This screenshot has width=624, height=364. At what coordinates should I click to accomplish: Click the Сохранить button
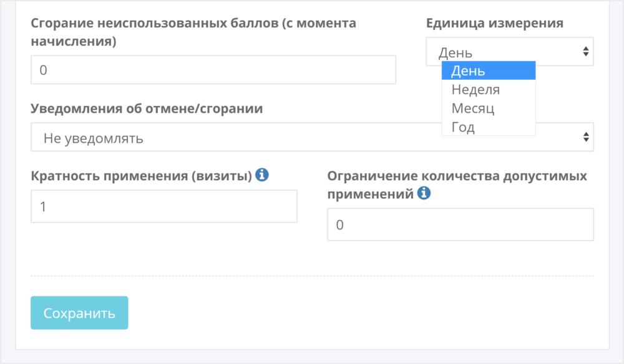[79, 313]
